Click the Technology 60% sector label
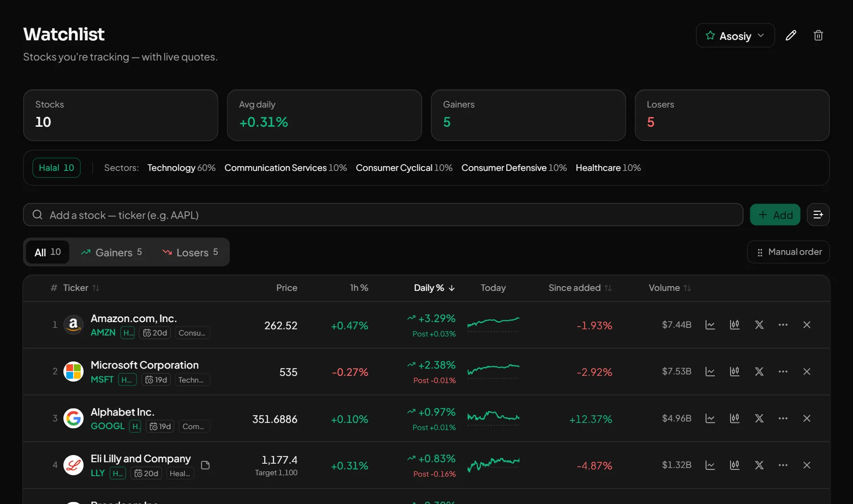Image resolution: width=853 pixels, height=504 pixels. (181, 168)
